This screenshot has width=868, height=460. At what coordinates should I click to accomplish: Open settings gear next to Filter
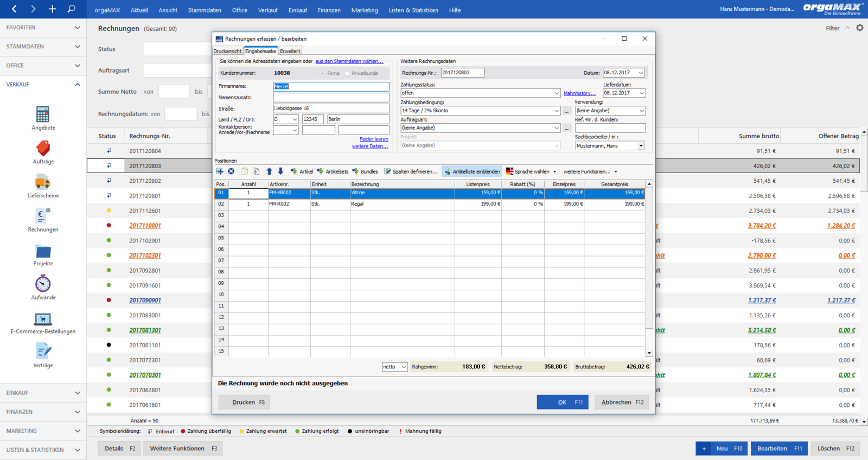(x=860, y=28)
